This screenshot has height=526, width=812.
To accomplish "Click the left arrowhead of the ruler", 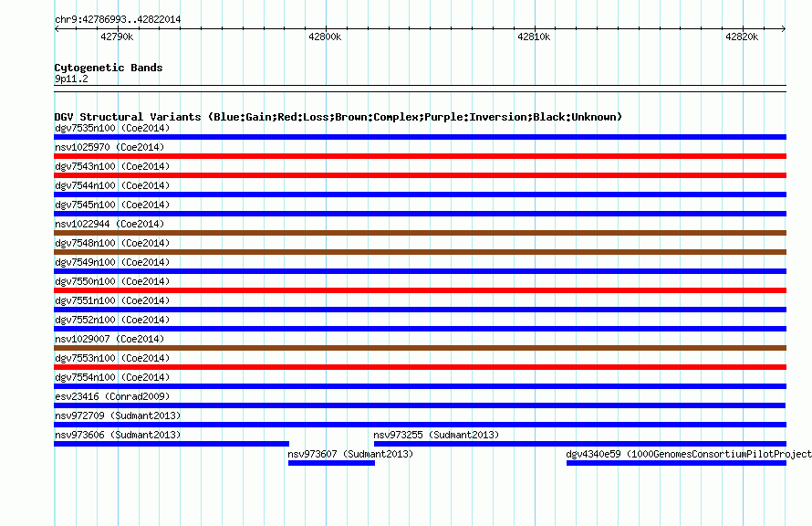I will (x=57, y=28).
